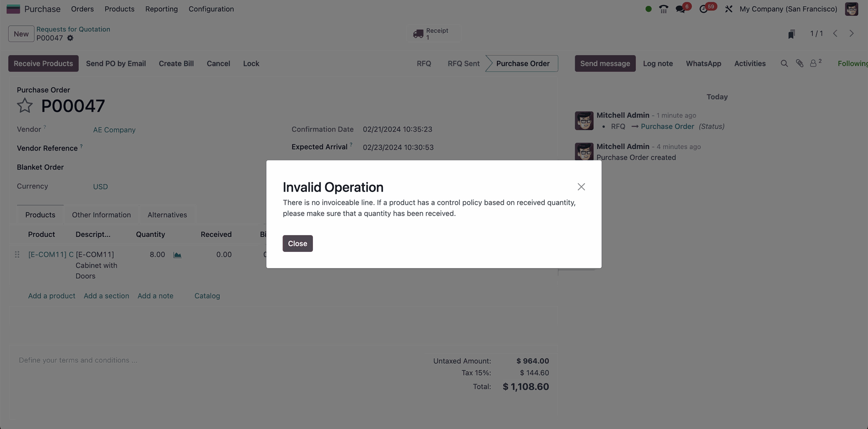The width and height of the screenshot is (868, 429).
Task: Show the followers list icon
Action: click(x=815, y=63)
